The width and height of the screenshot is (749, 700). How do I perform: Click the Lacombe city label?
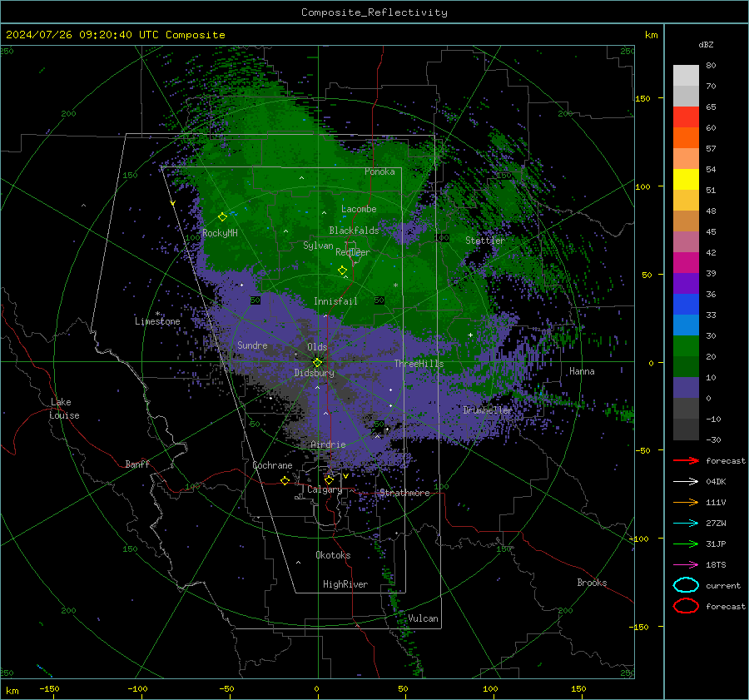click(359, 209)
